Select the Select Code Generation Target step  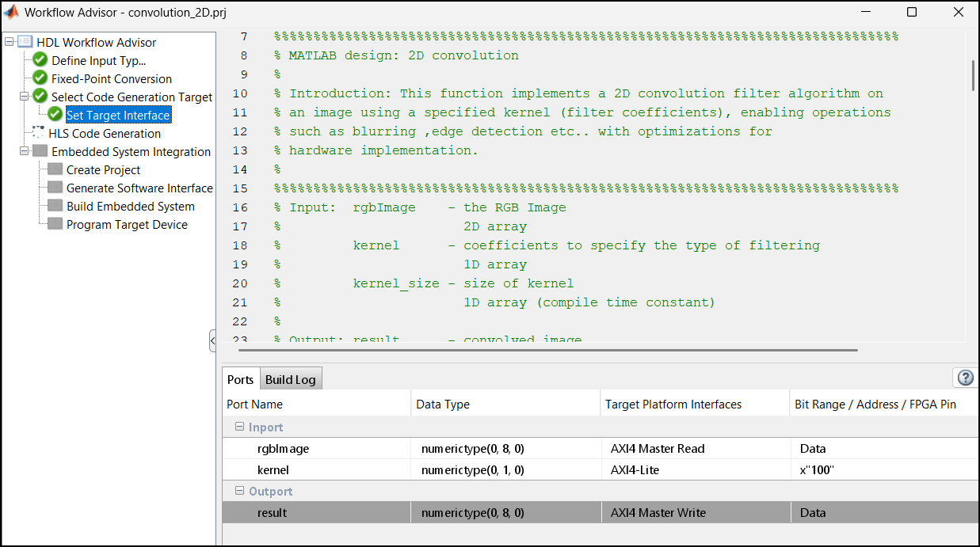point(132,97)
